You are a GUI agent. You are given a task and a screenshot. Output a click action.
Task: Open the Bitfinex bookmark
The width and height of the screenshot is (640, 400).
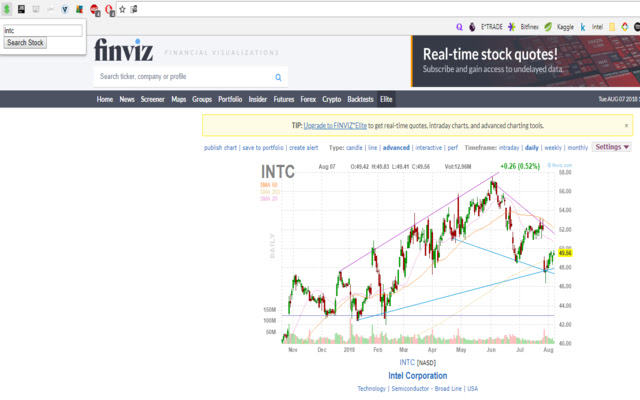(529, 27)
